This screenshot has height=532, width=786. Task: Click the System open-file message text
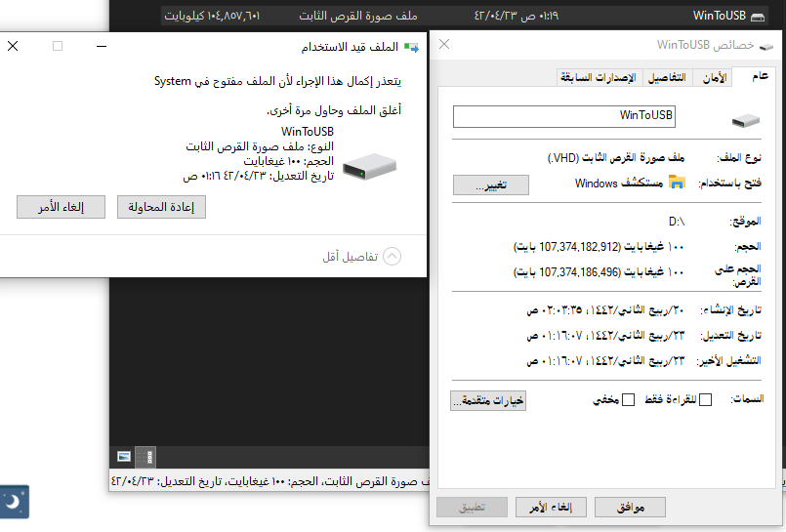[277, 81]
